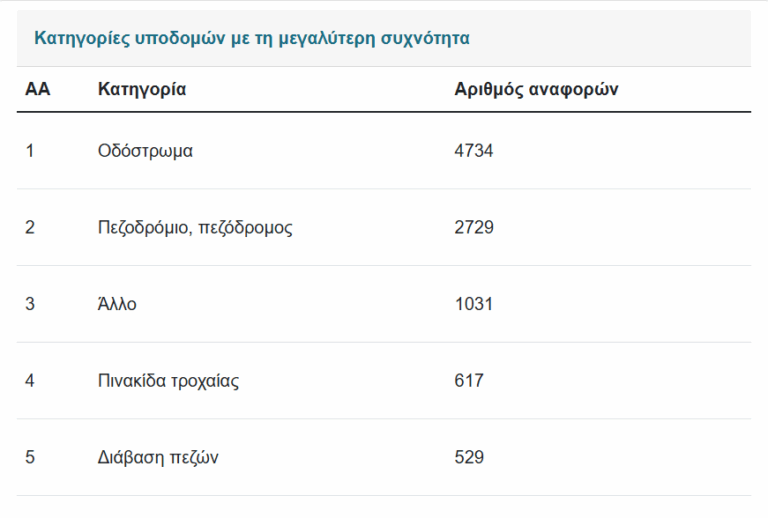Click rank number 5 in the ΑΑ column
The width and height of the screenshot is (768, 518).
click(x=30, y=457)
